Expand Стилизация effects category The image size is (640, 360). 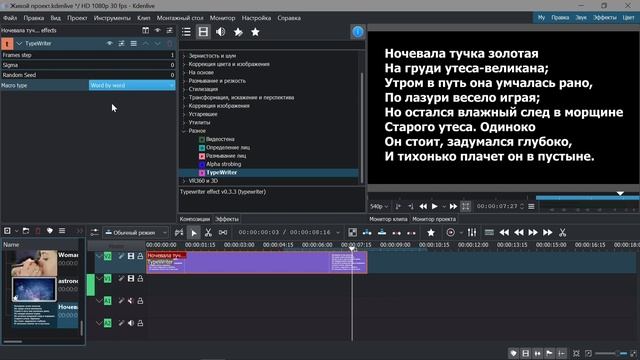pyautogui.click(x=184, y=89)
